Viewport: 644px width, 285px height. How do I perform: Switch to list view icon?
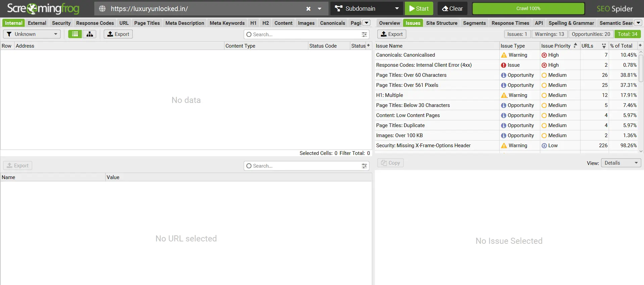pyautogui.click(x=75, y=34)
